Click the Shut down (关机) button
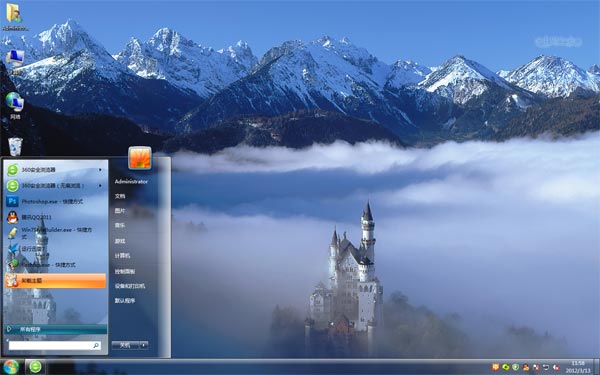Image resolution: width=600 pixels, height=375 pixels. coord(125,345)
